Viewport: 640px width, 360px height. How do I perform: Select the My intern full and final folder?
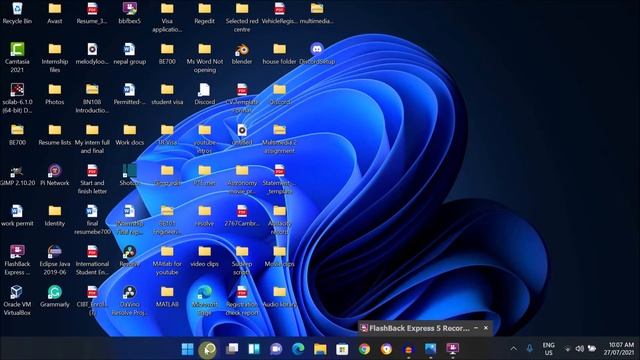click(x=92, y=138)
